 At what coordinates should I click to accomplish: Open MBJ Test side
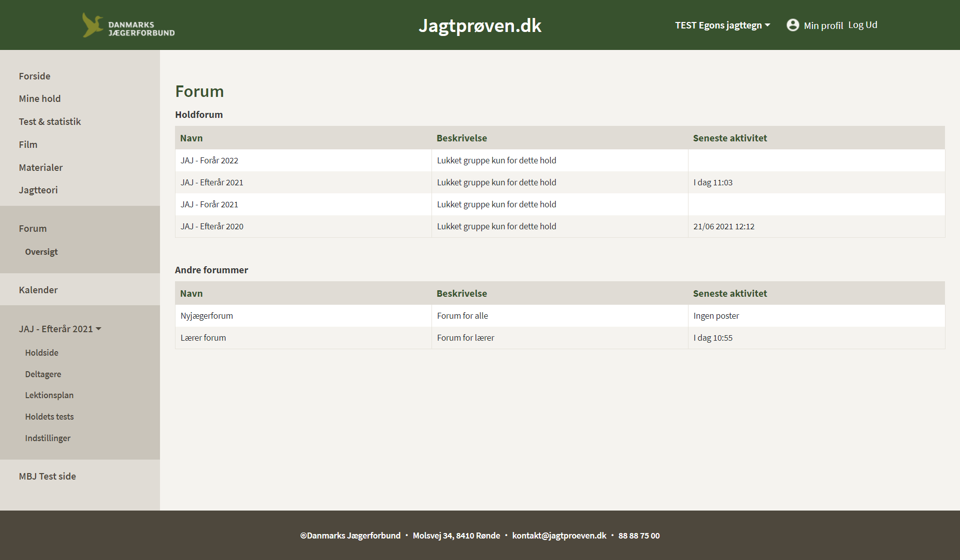point(47,476)
